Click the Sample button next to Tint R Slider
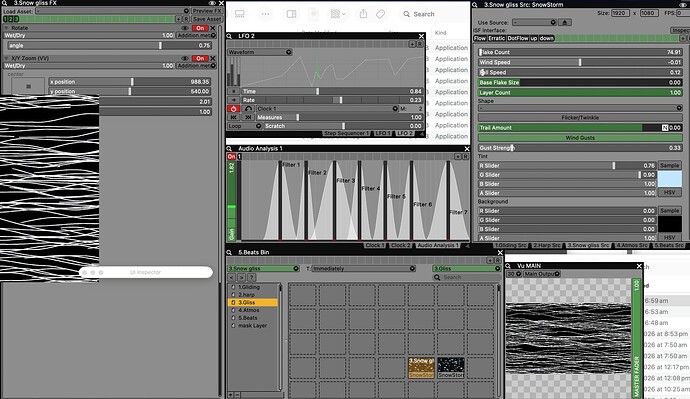The width and height of the screenshot is (690, 399). (x=670, y=166)
